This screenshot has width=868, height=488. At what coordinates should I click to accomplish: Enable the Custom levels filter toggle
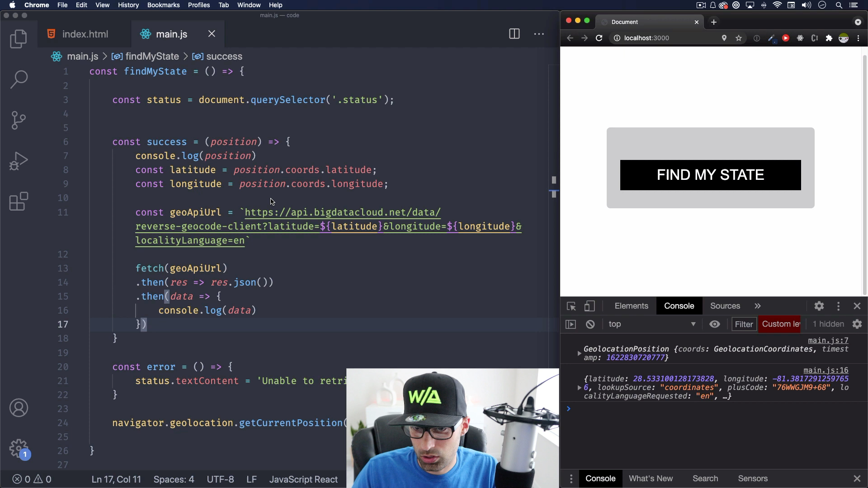(x=781, y=324)
